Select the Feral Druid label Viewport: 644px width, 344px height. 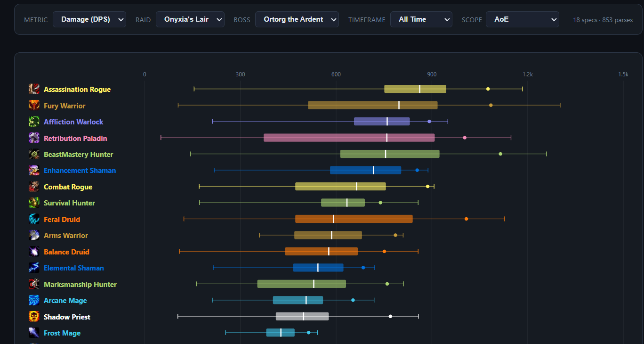62,220
